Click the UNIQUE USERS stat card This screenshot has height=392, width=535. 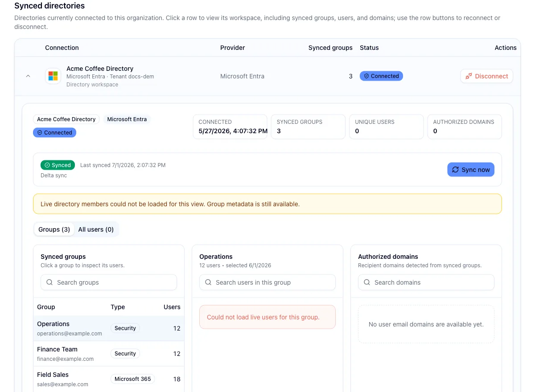(x=386, y=127)
